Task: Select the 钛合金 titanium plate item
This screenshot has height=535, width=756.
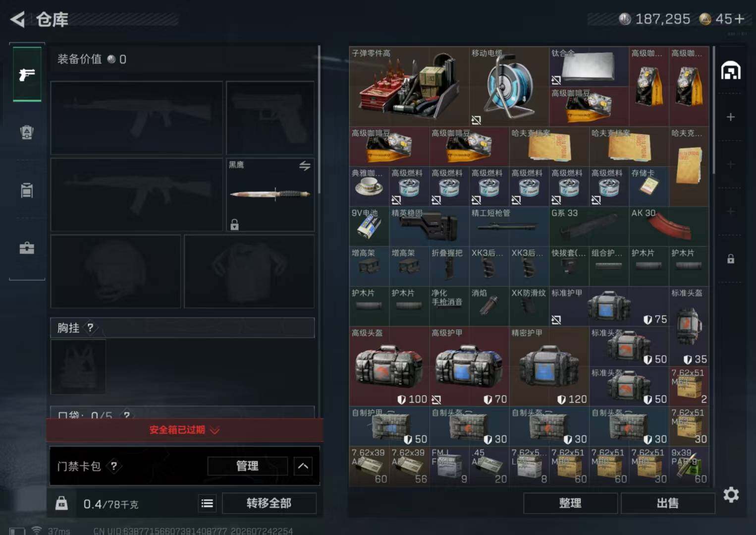Action: pos(589,66)
